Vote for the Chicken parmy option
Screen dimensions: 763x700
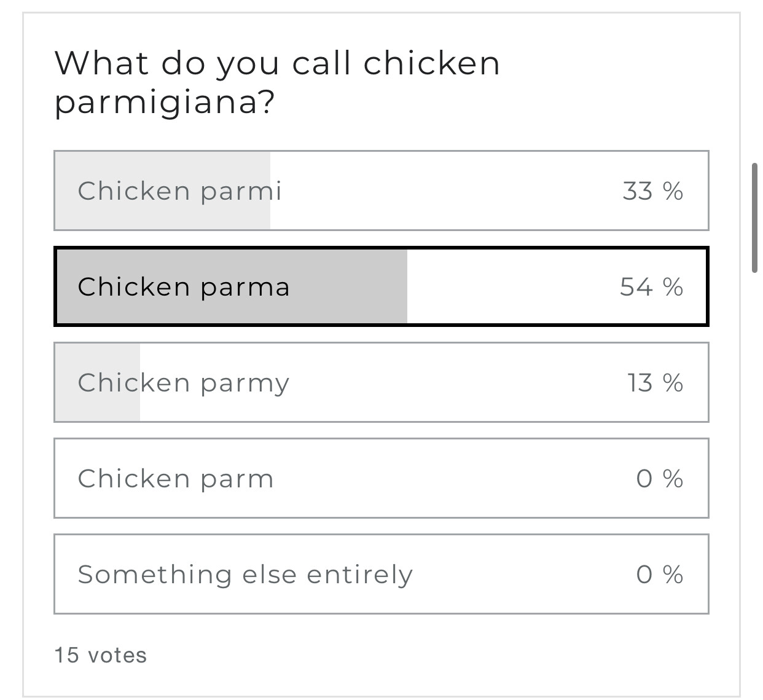pyautogui.click(x=183, y=383)
